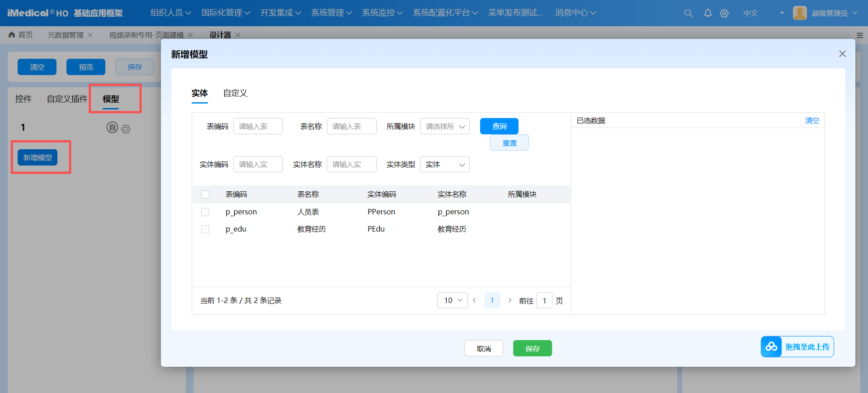Close the 新增模型 dialog with X
Image resolution: width=868 pixels, height=393 pixels.
[x=842, y=54]
